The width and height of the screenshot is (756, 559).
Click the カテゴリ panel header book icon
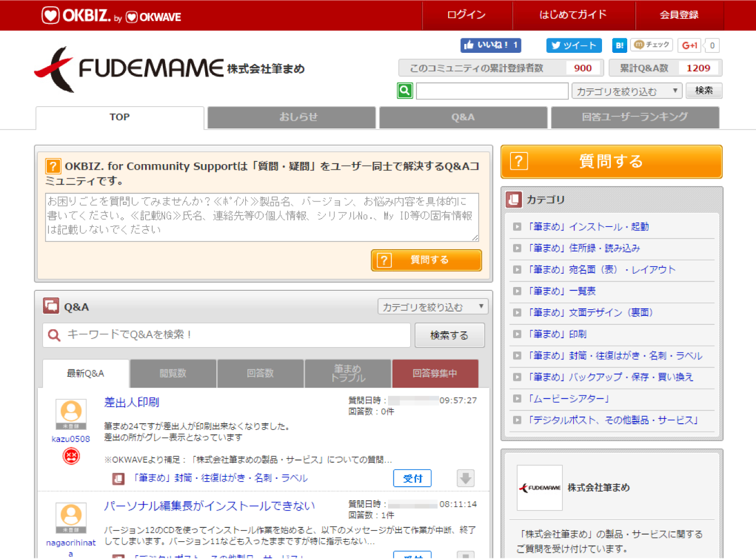514,199
